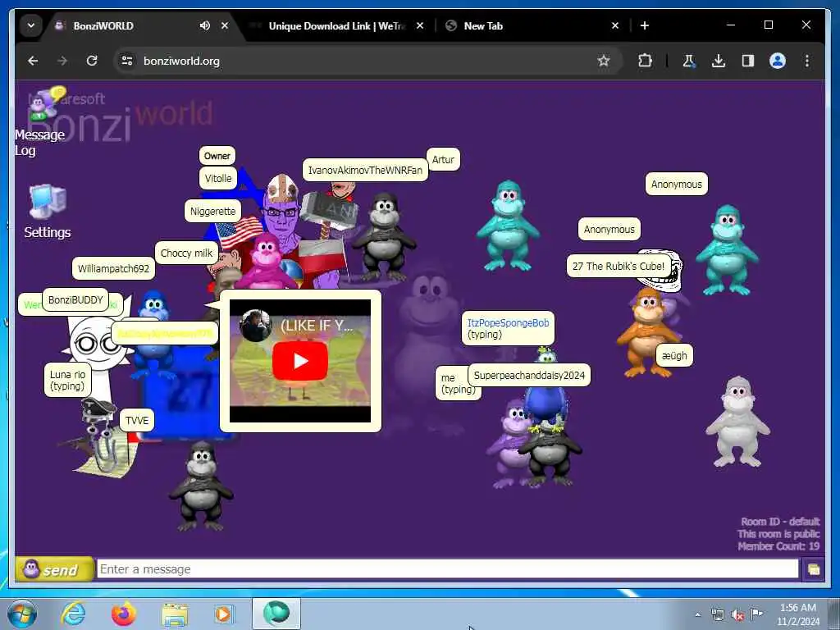Open a new browser tab with plus
Screen dimensions: 840x630
[645, 25]
